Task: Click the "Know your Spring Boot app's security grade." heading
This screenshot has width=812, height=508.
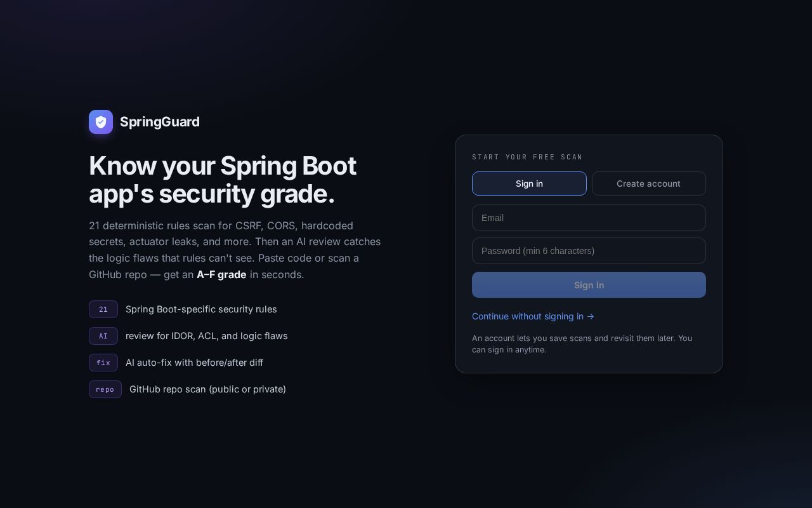Action: 223,180
